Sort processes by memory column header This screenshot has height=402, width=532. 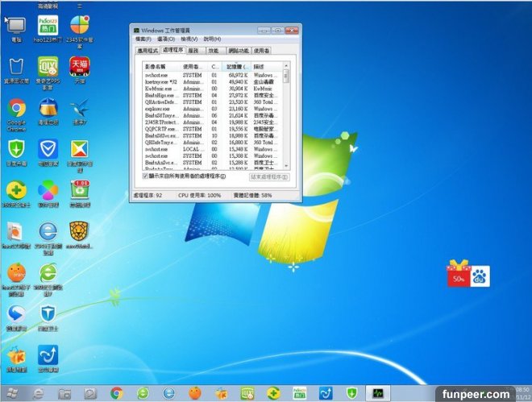tap(235, 66)
